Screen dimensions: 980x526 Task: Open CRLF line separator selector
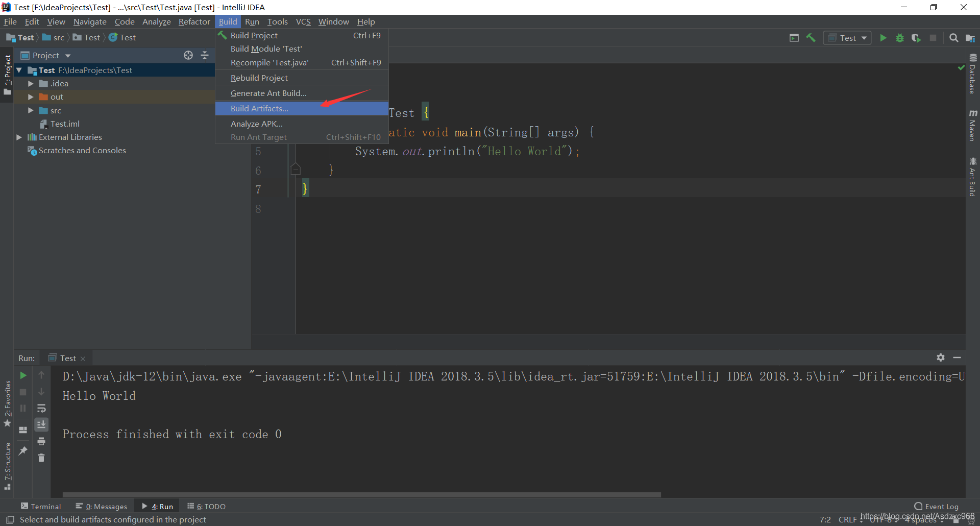click(x=849, y=519)
